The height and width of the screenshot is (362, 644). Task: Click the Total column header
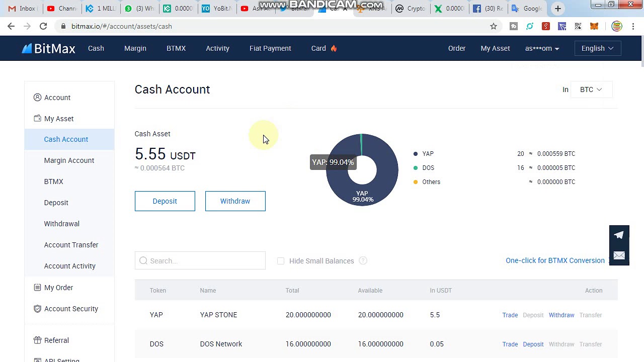(292, 290)
